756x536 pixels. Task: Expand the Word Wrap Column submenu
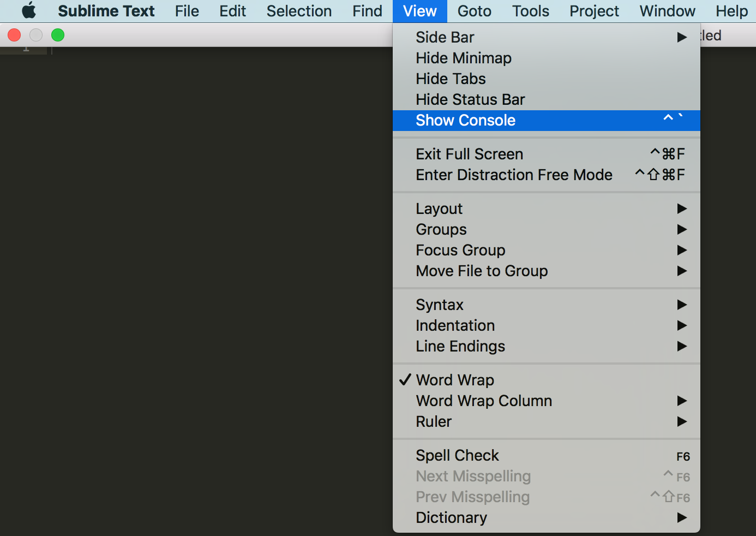coord(547,401)
